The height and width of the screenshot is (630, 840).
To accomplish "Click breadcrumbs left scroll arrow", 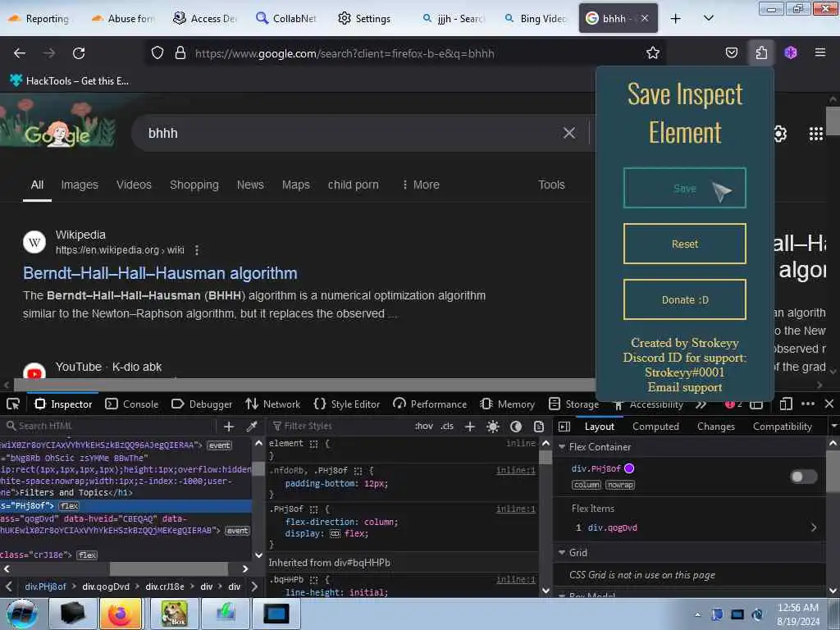I will (x=8, y=587).
